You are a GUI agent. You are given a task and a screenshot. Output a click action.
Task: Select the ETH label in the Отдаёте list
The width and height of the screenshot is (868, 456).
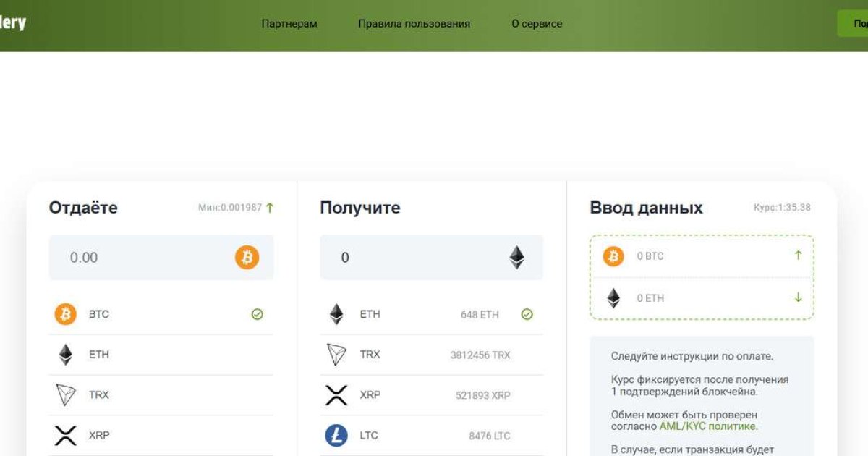pyautogui.click(x=99, y=355)
